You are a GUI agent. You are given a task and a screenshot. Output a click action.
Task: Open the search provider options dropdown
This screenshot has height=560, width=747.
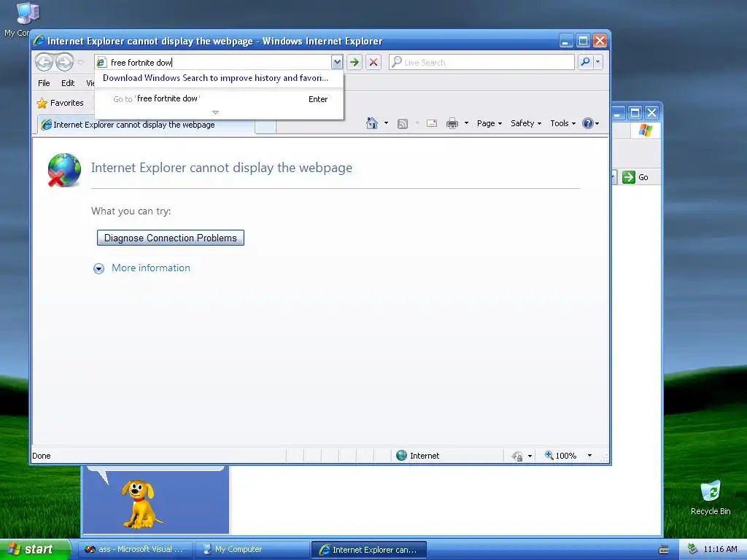click(x=598, y=62)
